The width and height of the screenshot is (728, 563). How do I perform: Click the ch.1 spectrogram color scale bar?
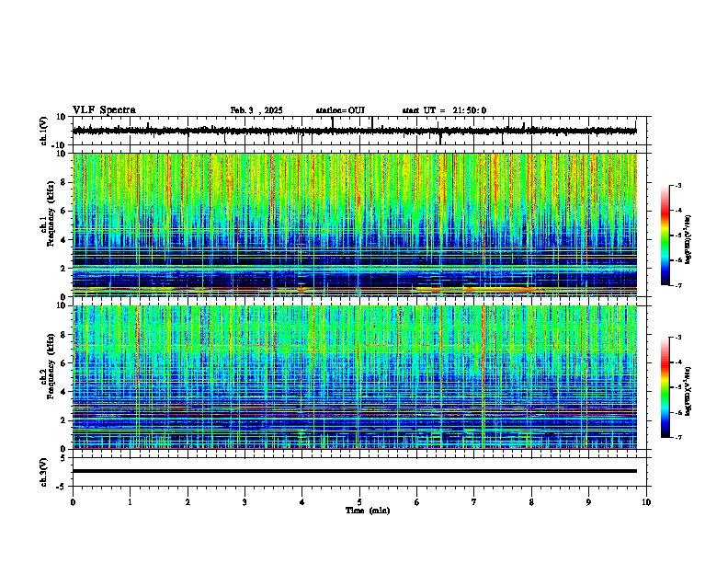click(665, 236)
